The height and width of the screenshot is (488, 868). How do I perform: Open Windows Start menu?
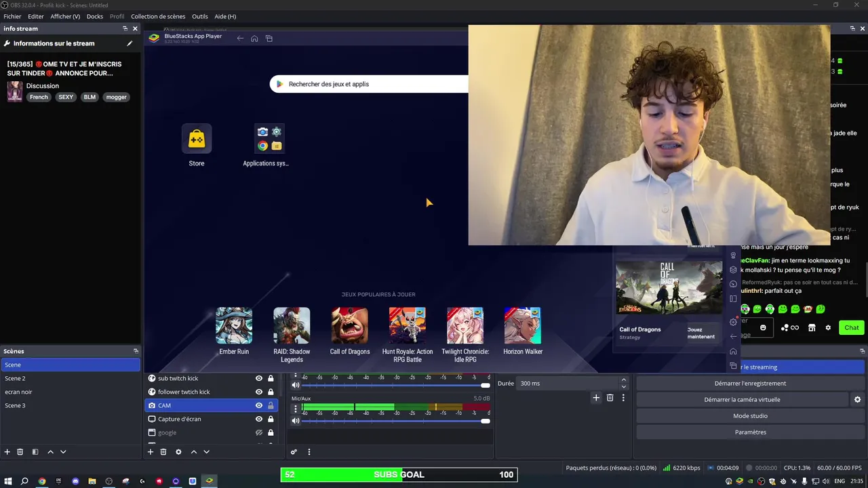click(7, 481)
